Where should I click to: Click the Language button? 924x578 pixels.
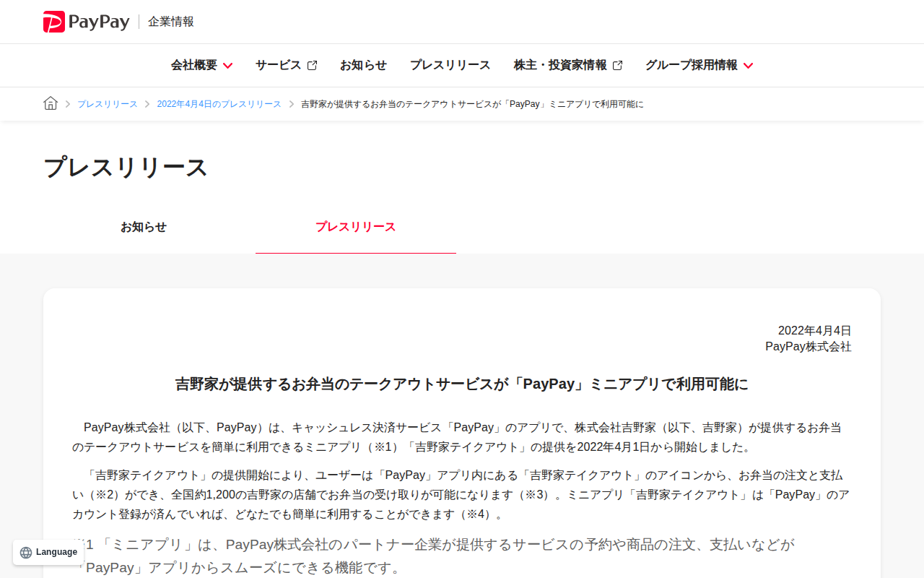(x=48, y=552)
